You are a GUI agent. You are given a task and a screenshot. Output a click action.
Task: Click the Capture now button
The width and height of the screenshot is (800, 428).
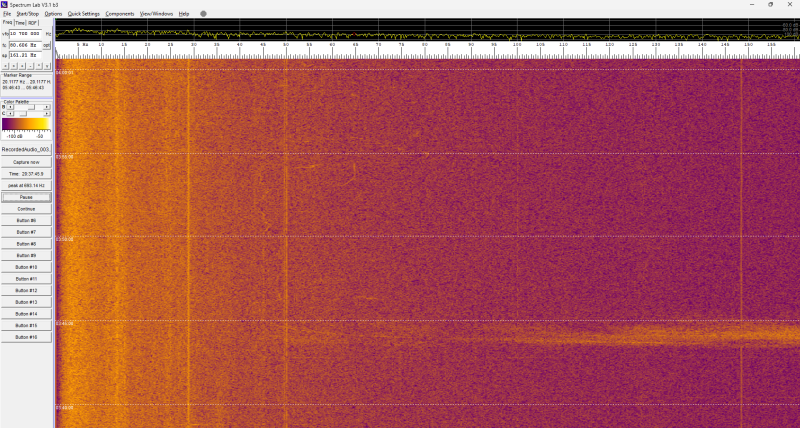pos(26,162)
